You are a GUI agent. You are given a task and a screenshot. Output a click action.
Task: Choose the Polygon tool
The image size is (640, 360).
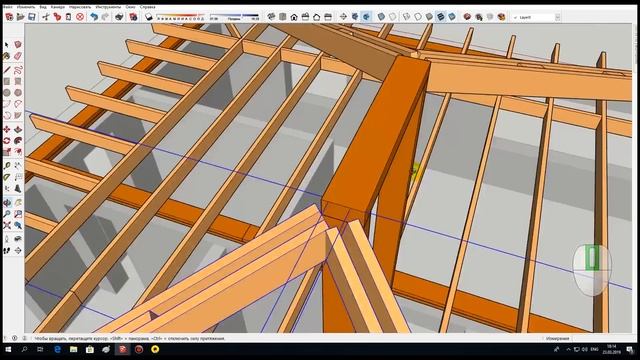pyautogui.click(x=18, y=93)
